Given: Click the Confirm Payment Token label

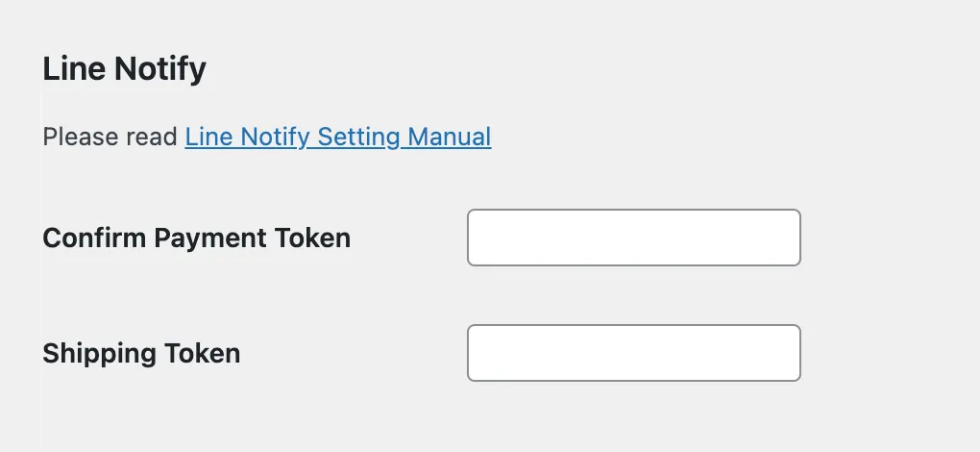Looking at the screenshot, I should [196, 238].
